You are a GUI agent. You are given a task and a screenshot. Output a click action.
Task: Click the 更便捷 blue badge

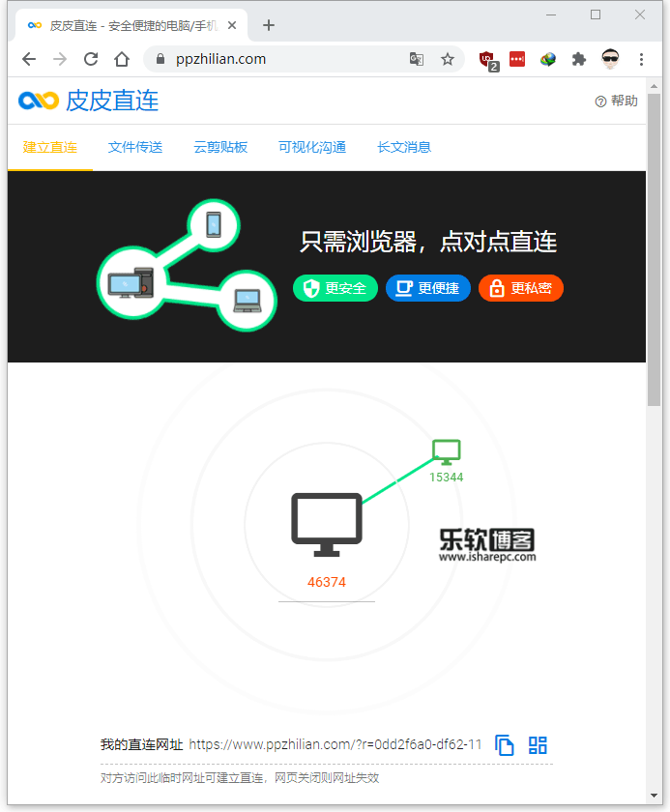tap(428, 288)
